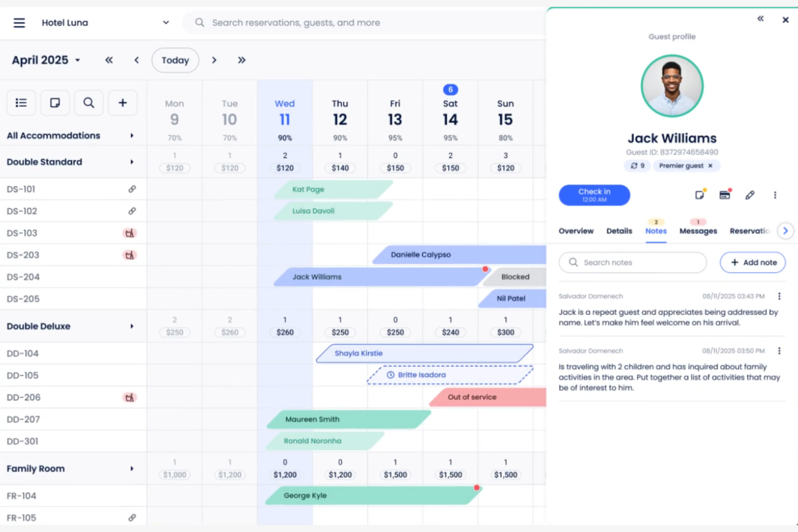Open payment card icon with red dot
Viewport: 798px width, 532px height.
725,195
